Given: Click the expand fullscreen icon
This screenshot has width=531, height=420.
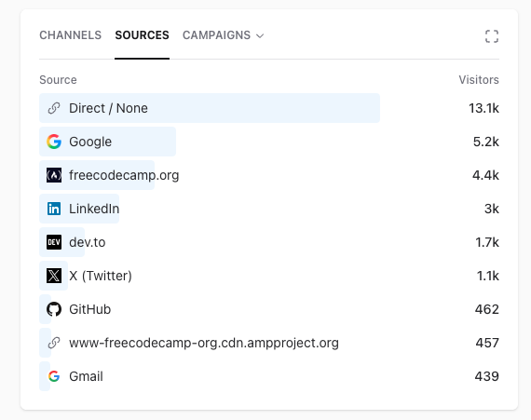Looking at the screenshot, I should pos(492,36).
